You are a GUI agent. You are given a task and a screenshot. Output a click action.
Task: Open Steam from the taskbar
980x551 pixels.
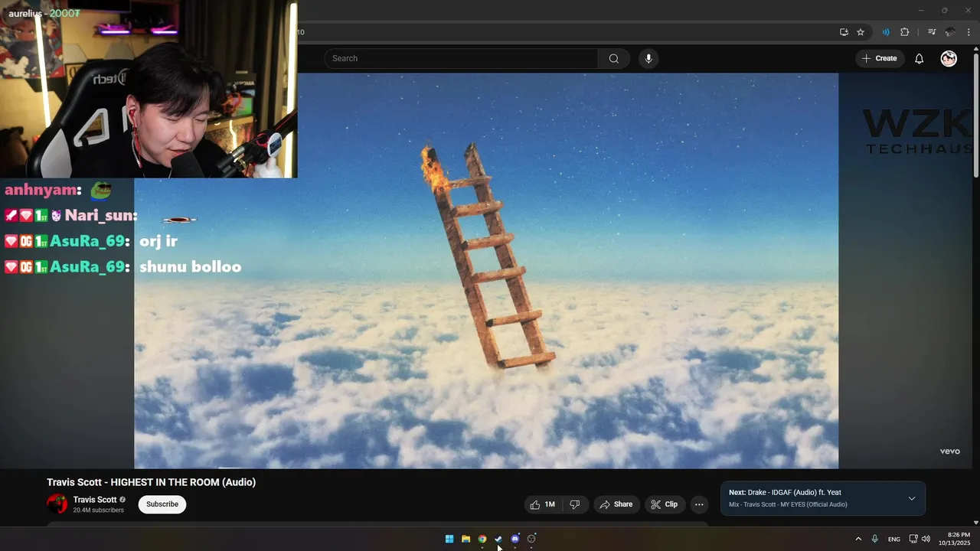(x=498, y=539)
